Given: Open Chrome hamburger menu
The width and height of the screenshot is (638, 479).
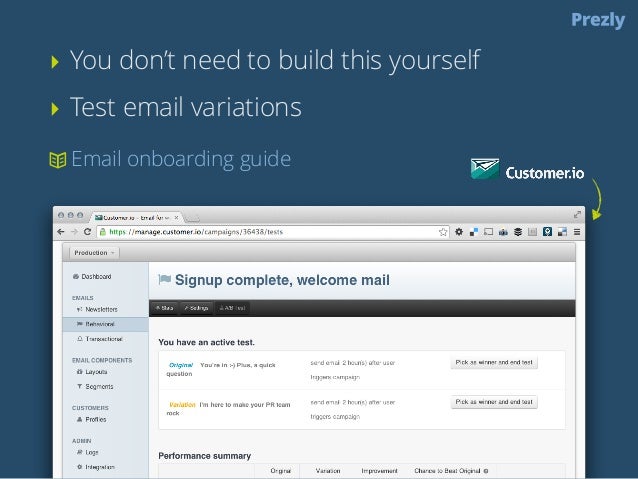Looking at the screenshot, I should pos(577,232).
